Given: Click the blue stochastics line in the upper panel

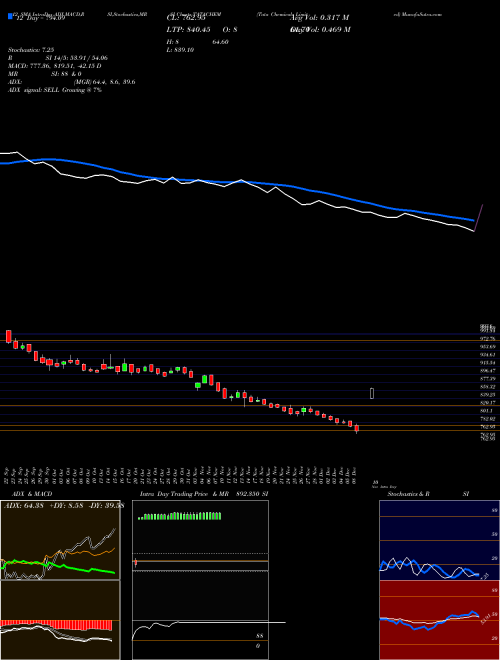Looking at the screenshot, I should coord(429,569).
